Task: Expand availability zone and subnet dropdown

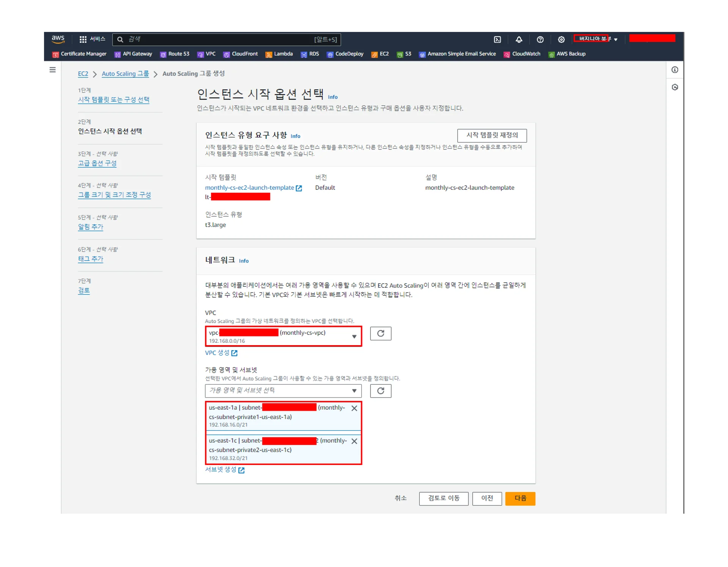Action: (x=283, y=391)
